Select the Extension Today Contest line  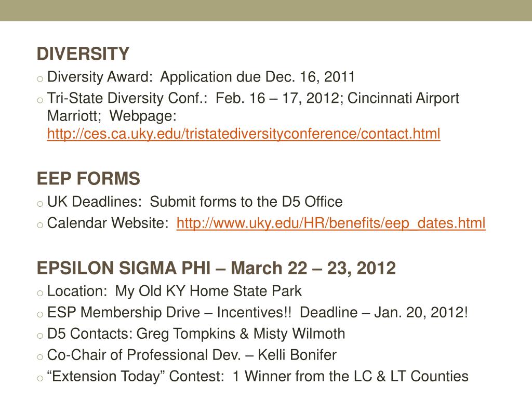(x=258, y=376)
